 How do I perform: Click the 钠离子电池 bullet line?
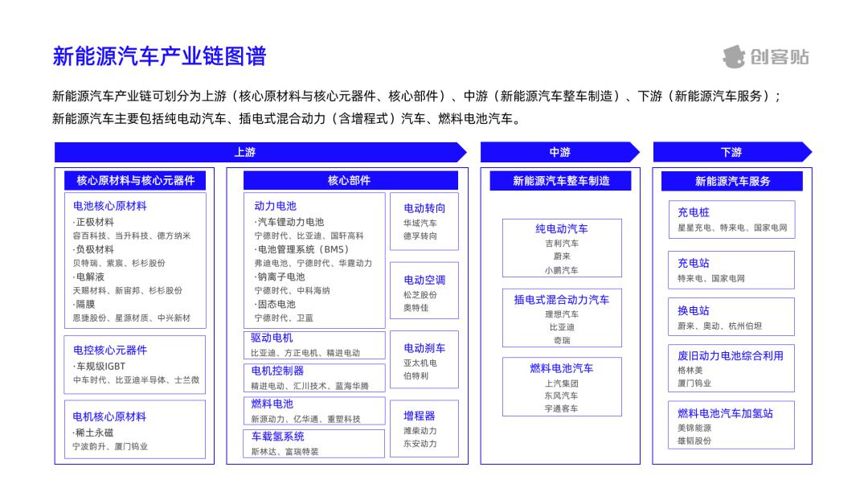[280, 277]
